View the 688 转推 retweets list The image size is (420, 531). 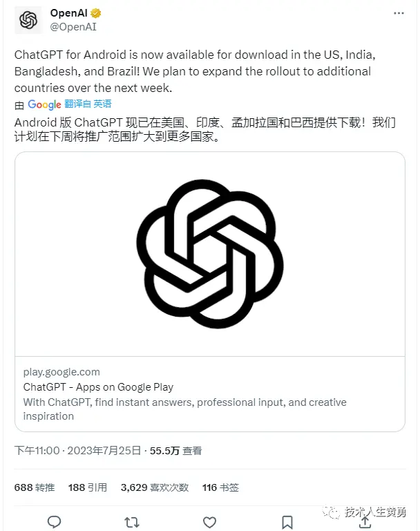tap(35, 487)
